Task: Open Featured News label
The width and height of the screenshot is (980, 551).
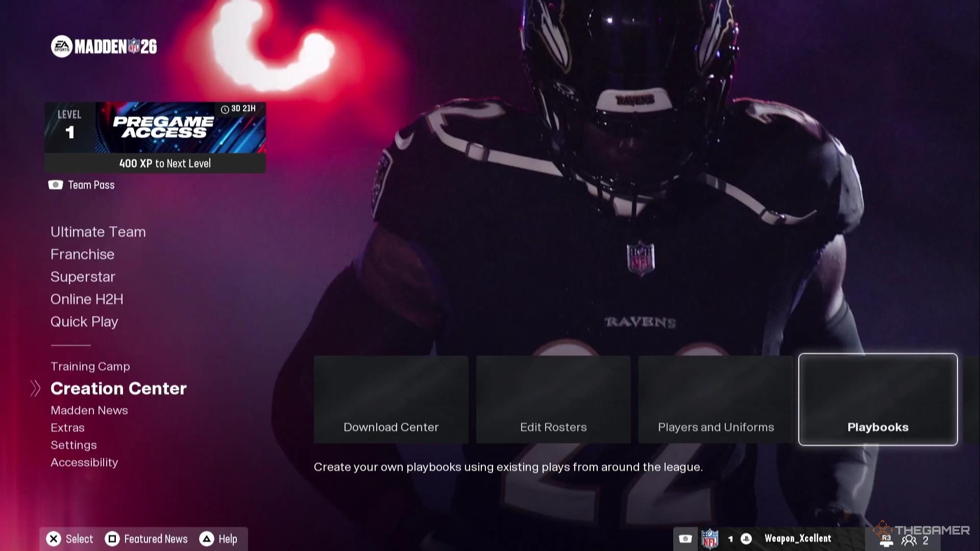Action: [156, 539]
